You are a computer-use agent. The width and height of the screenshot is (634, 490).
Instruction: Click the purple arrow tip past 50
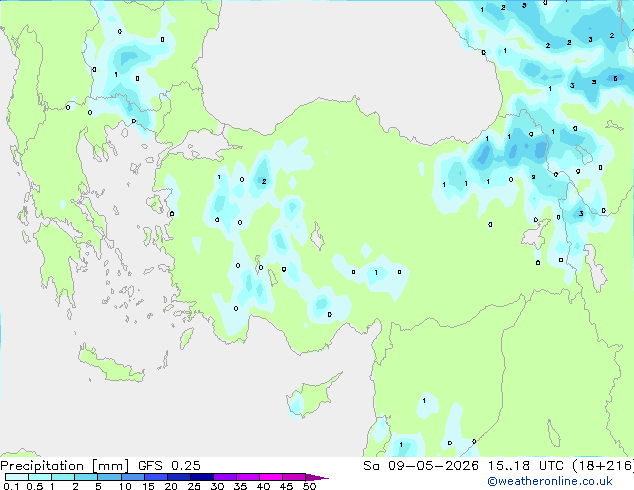pyautogui.click(x=317, y=477)
